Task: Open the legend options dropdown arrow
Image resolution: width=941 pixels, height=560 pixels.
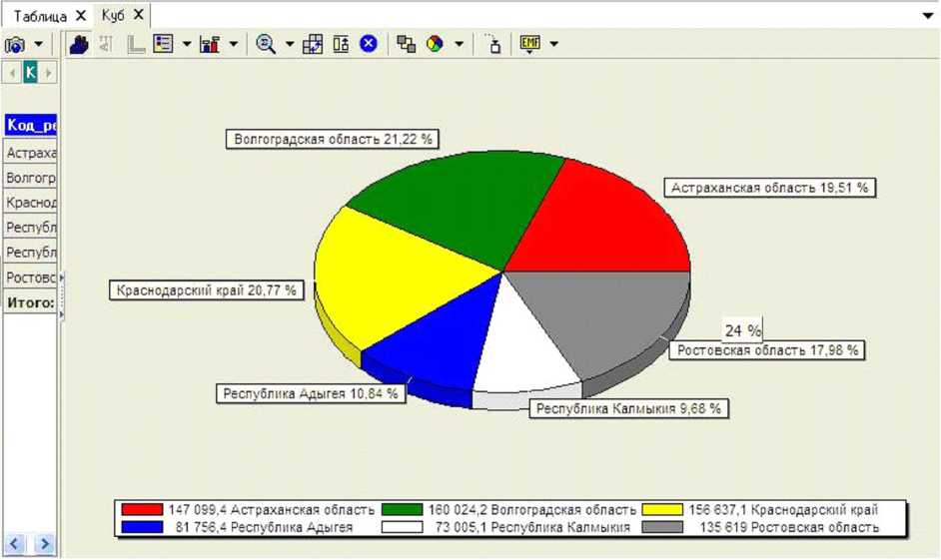Action: tap(186, 44)
